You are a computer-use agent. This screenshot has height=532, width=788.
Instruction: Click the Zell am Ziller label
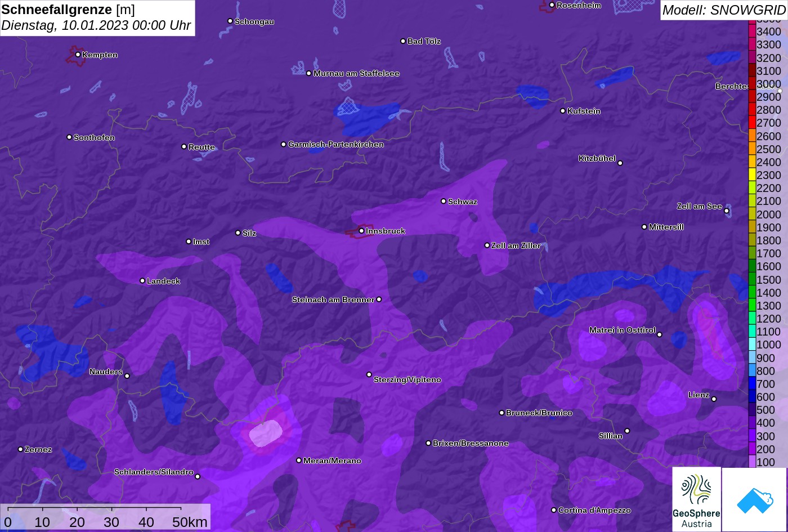pos(516,245)
